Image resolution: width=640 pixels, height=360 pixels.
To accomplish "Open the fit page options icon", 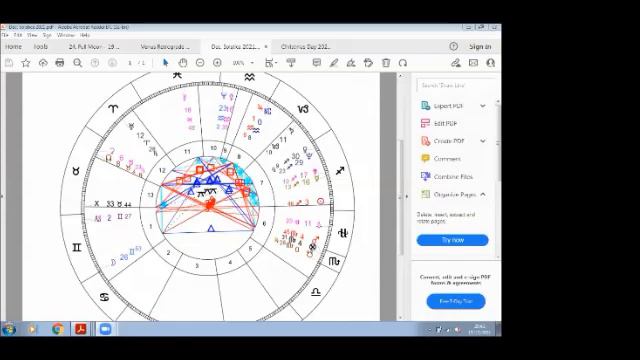I will (271, 63).
